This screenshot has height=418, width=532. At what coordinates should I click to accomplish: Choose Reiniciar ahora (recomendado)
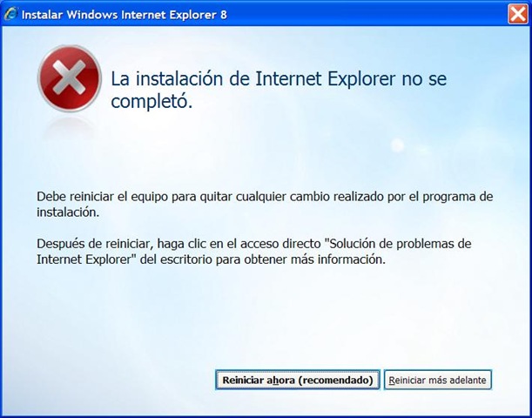[298, 380]
